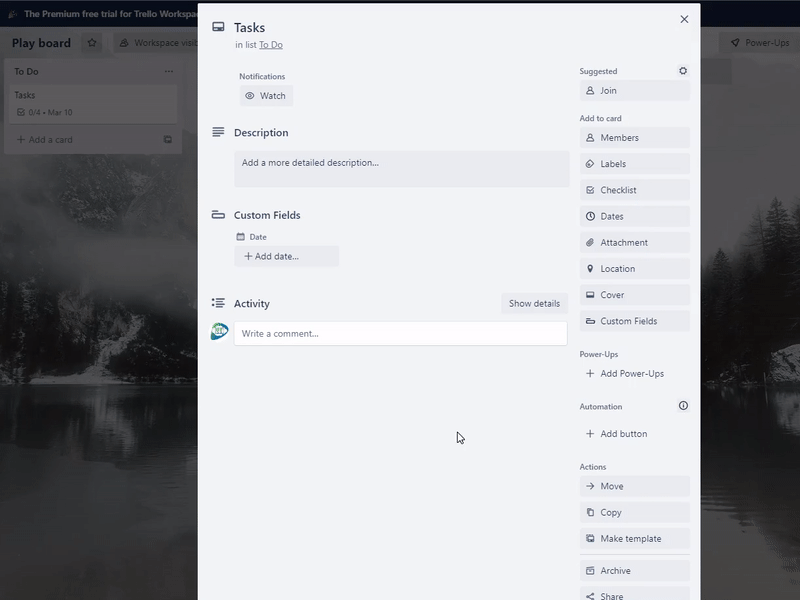Click the Write a comment field
The height and width of the screenshot is (600, 800).
point(401,334)
